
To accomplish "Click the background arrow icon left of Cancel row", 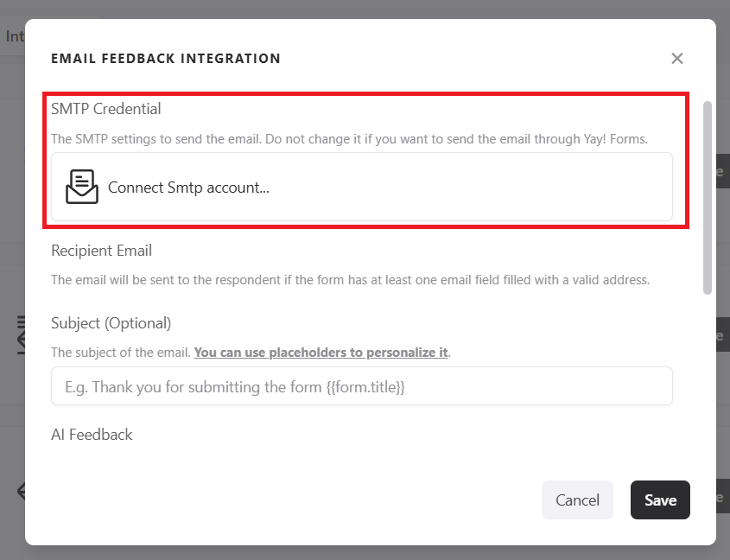I will point(20,492).
